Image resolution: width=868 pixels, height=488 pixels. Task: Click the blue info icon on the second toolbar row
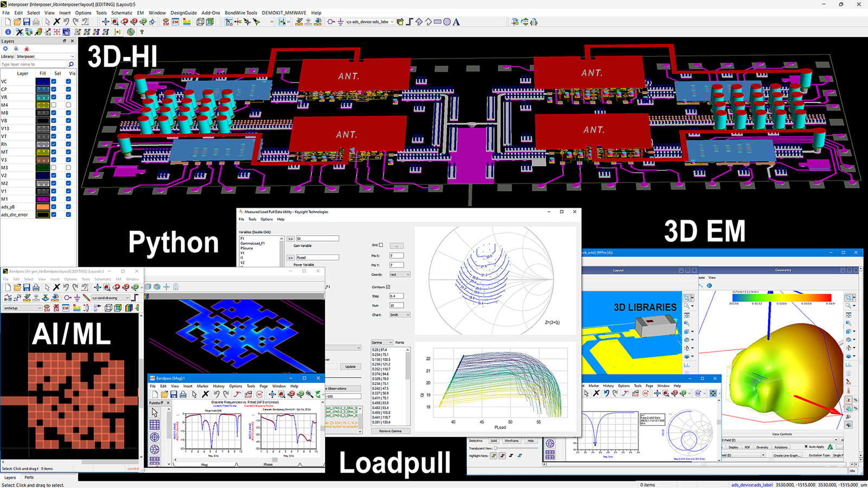pos(8,31)
